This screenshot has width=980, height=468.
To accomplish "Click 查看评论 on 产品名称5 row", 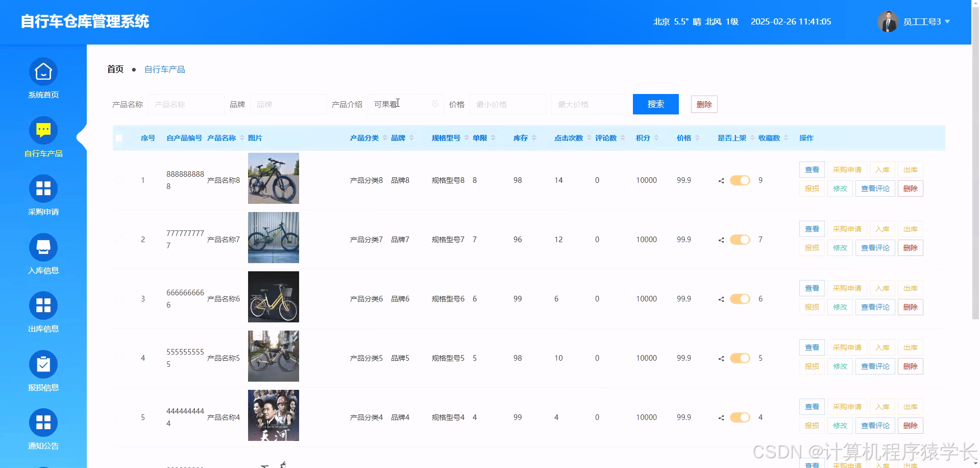I will tap(875, 366).
